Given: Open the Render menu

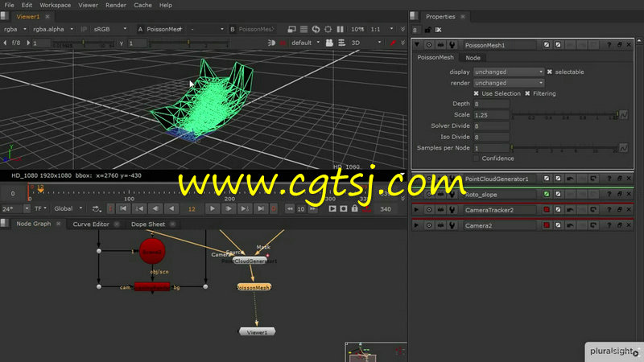Looking at the screenshot, I should click(116, 6).
